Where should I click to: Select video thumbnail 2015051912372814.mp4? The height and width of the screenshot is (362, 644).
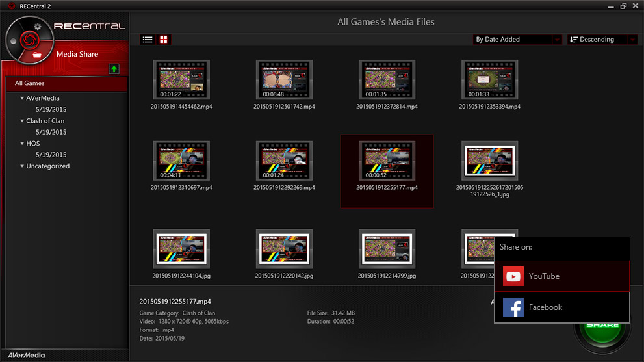pyautogui.click(x=387, y=80)
